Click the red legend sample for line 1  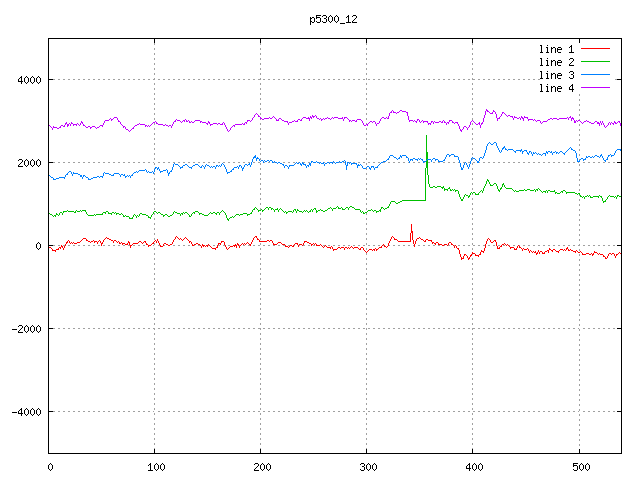[595, 49]
